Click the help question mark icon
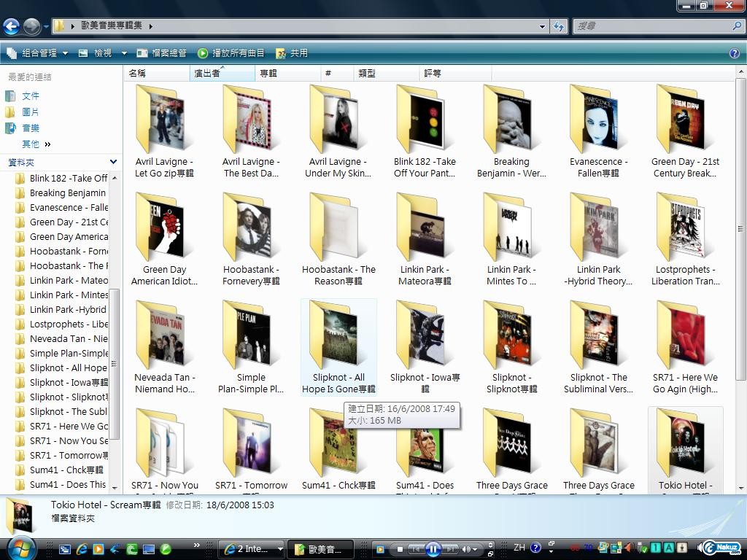The image size is (747, 560). [x=734, y=53]
